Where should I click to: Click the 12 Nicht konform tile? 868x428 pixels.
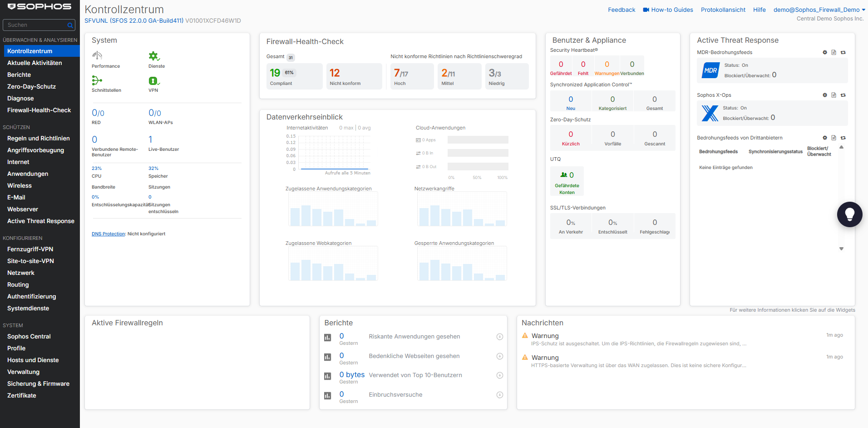pyautogui.click(x=354, y=76)
